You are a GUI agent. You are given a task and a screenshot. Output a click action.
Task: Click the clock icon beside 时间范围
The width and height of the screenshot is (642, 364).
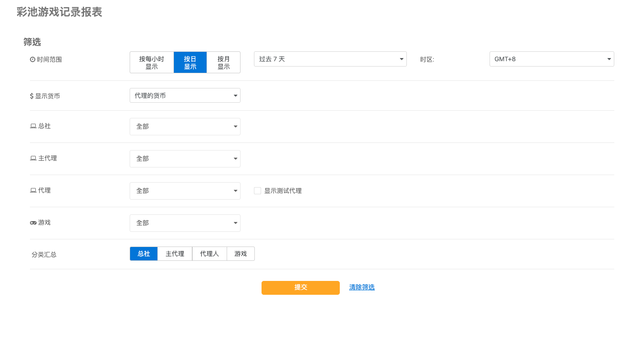pyautogui.click(x=33, y=59)
